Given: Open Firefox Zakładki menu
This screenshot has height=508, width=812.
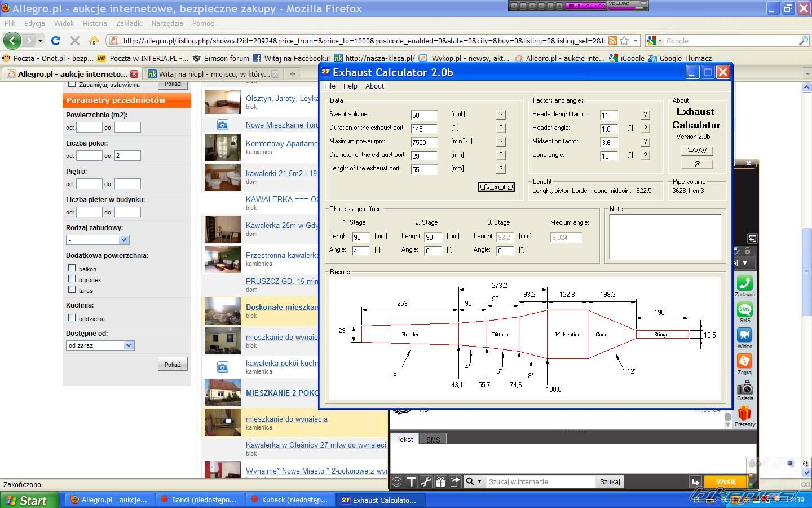Looking at the screenshot, I should coord(129,24).
